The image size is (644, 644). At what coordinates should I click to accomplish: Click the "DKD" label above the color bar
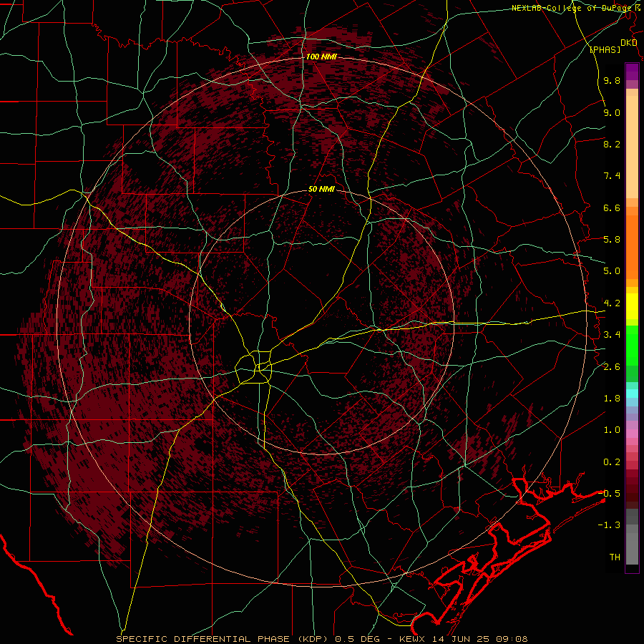pyautogui.click(x=628, y=43)
